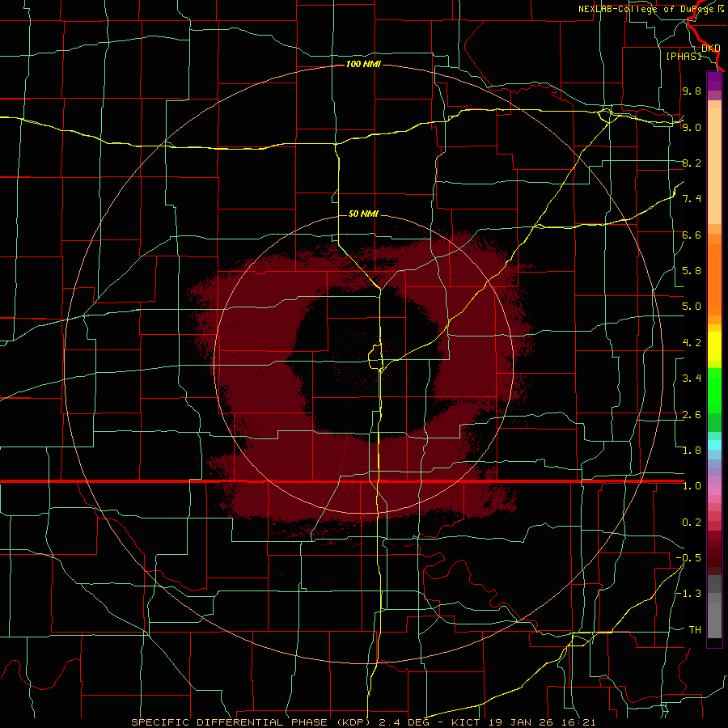Click the 100 NMI range ring label
Screen dimensions: 728x728
click(363, 64)
